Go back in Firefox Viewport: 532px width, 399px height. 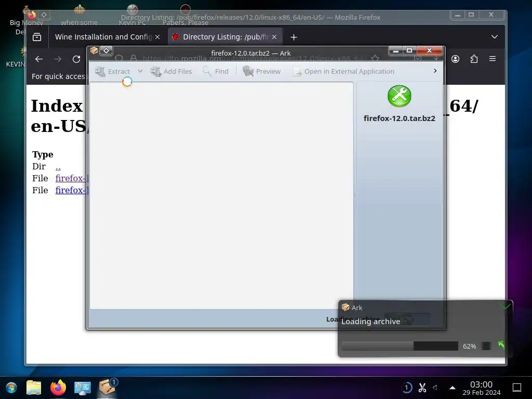click(39, 59)
